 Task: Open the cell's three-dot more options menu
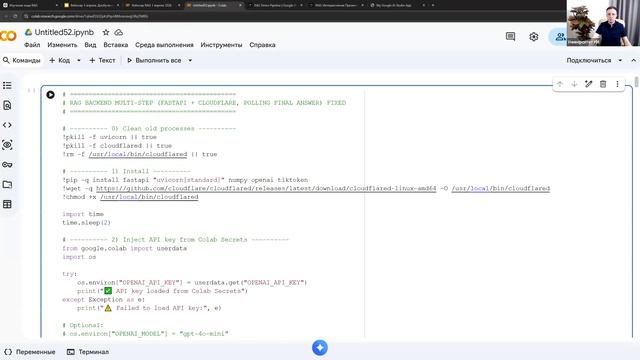pos(617,84)
